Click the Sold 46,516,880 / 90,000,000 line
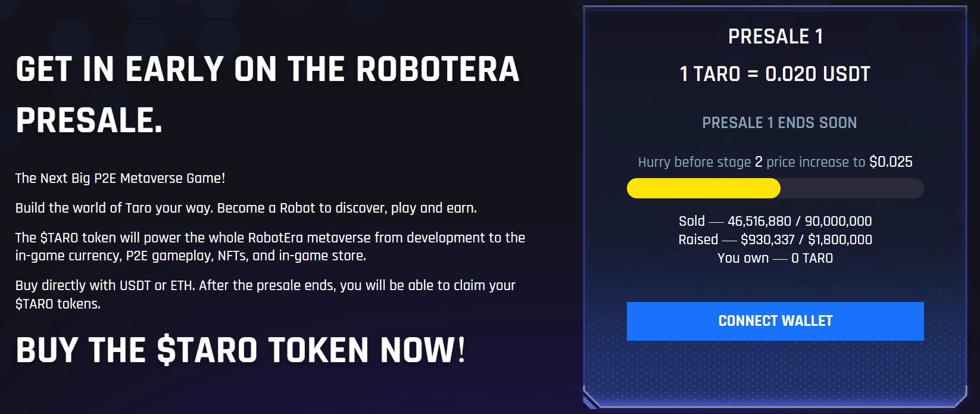 tap(775, 221)
